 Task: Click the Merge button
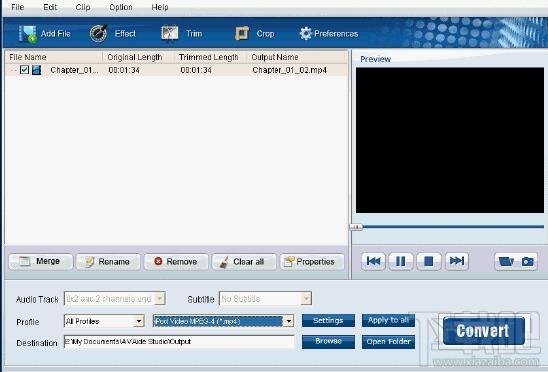tap(41, 262)
